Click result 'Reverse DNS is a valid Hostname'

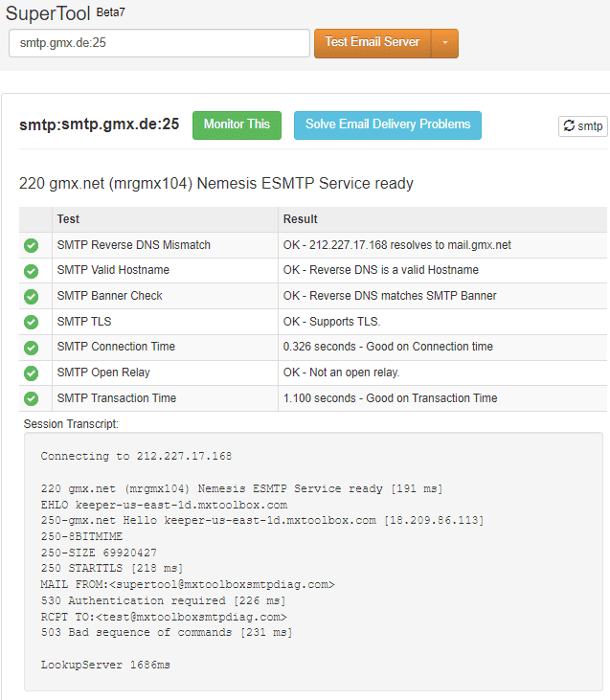click(394, 270)
